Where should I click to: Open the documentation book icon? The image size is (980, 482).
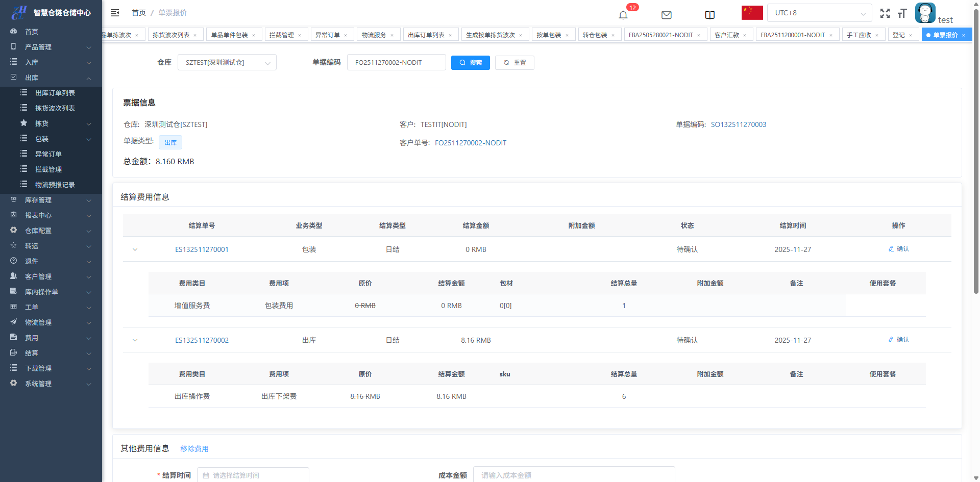point(709,15)
